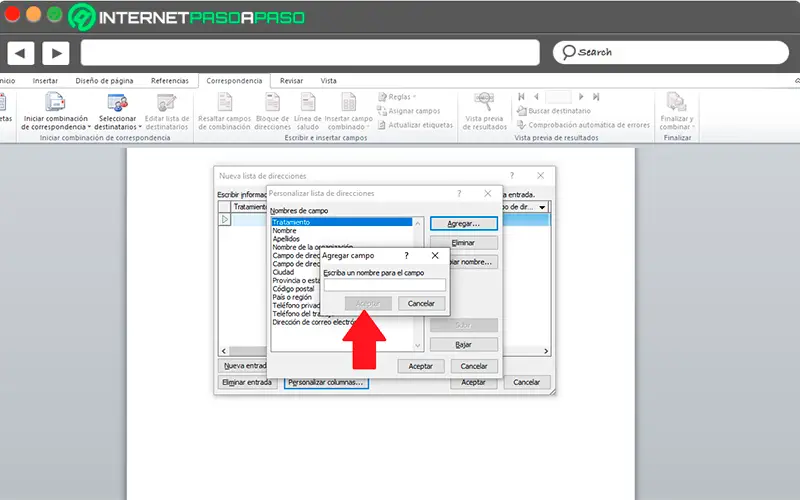Click Aceptar in Personalizar lista dialog

[x=420, y=366]
